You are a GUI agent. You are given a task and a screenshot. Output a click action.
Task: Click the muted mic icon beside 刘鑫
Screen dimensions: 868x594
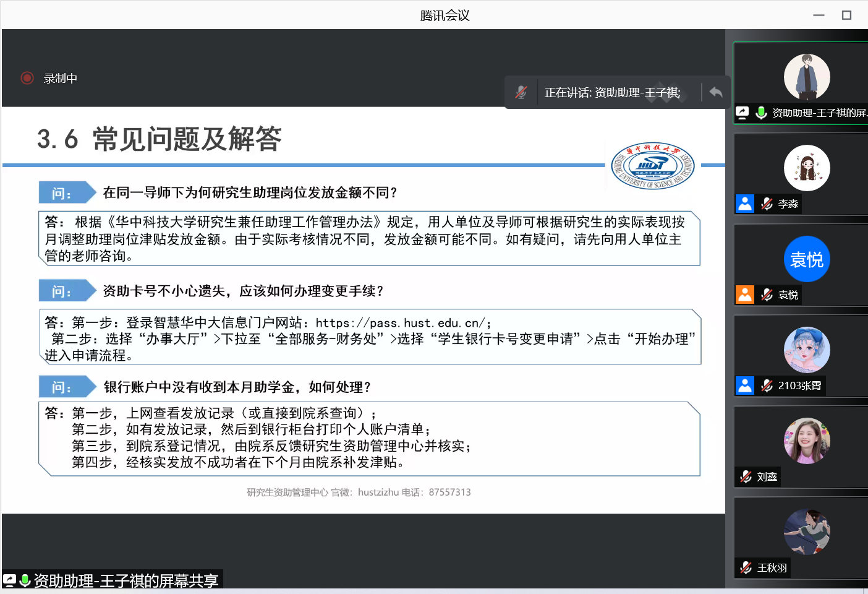point(746,476)
